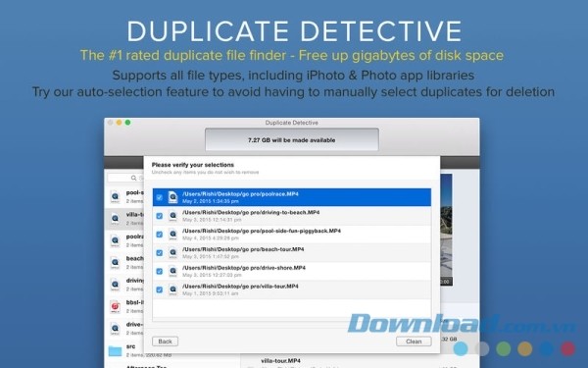Image resolution: width=588 pixels, height=368 pixels.
Task: Click the light blue carousel dot
Action: tap(461, 348)
